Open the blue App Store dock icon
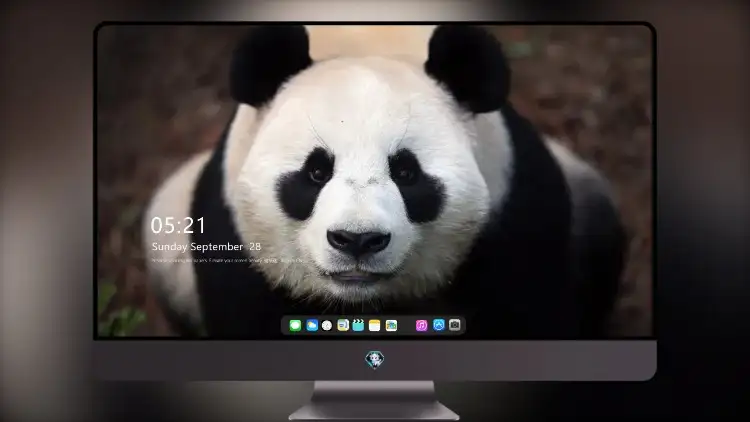The image size is (750, 422). point(439,325)
